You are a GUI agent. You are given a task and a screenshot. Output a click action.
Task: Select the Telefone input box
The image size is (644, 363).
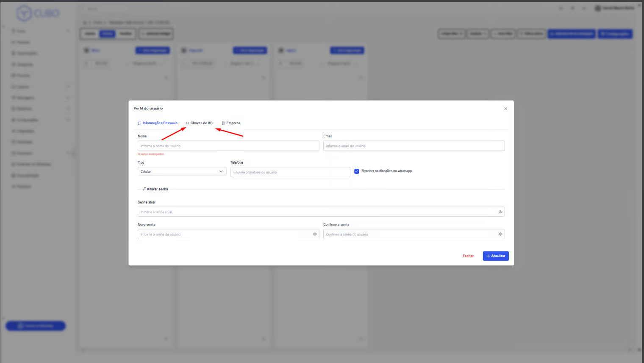pyautogui.click(x=290, y=172)
